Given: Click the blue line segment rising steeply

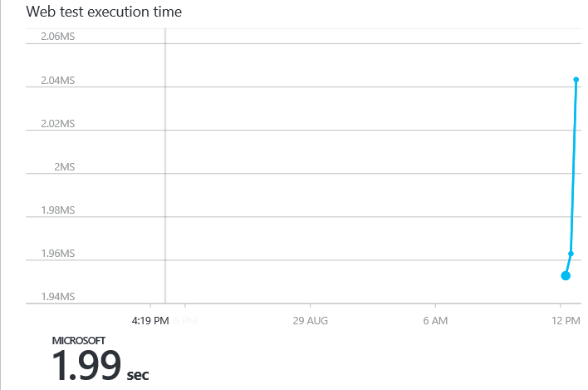Looking at the screenshot, I should (574, 166).
